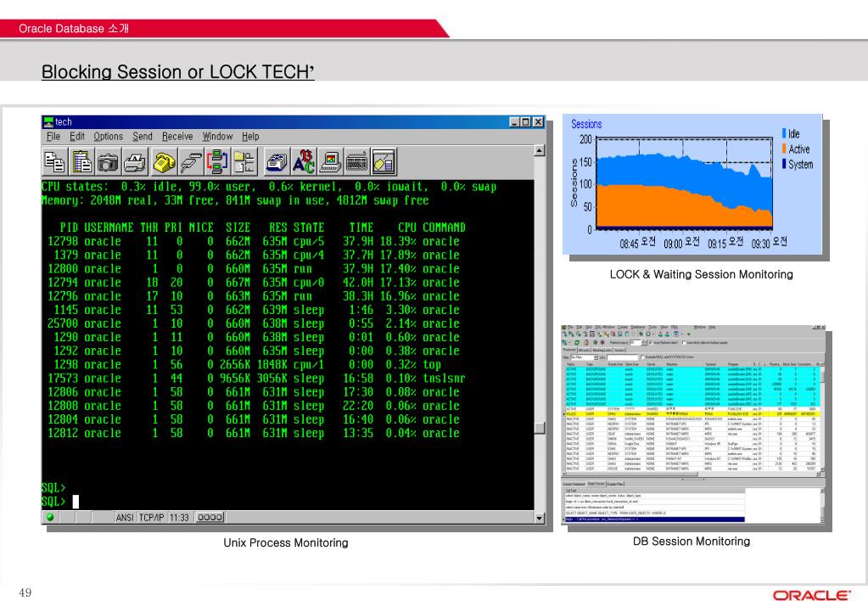The image size is (868, 601).
Task: Click the DB Session Monitoring caption
Action: pos(692,542)
